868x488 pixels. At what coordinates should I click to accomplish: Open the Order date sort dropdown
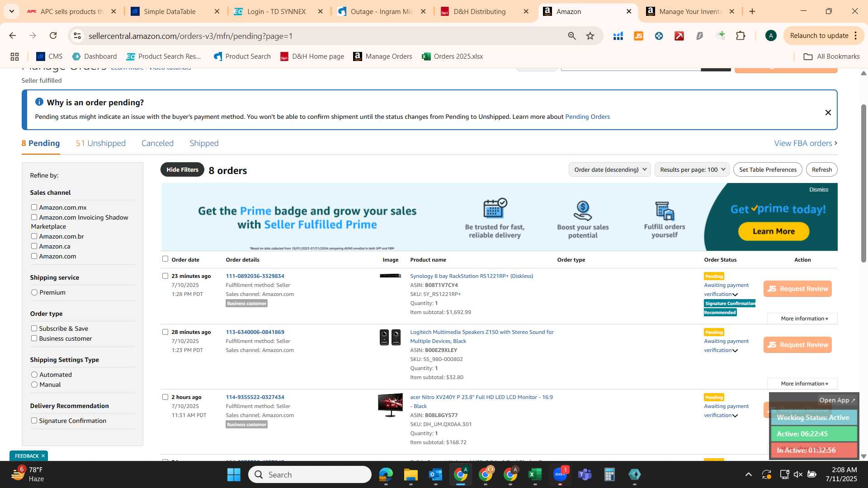pyautogui.click(x=609, y=169)
